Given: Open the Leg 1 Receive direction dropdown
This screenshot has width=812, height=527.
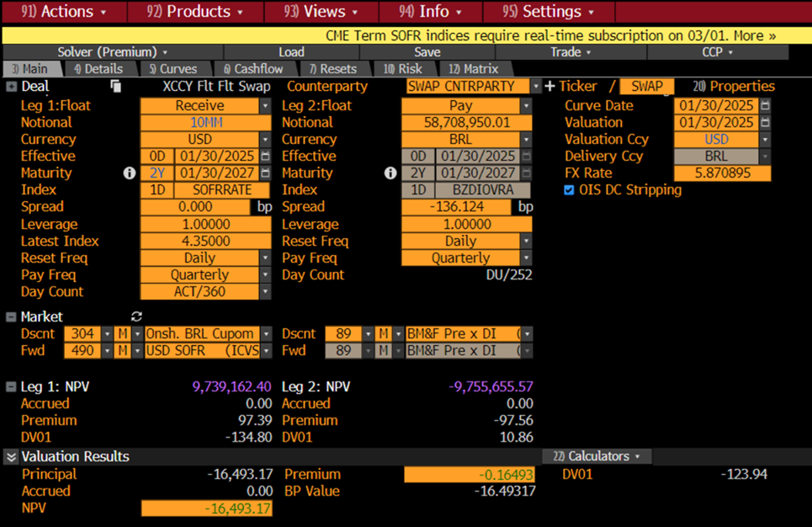Looking at the screenshot, I should 265,106.
